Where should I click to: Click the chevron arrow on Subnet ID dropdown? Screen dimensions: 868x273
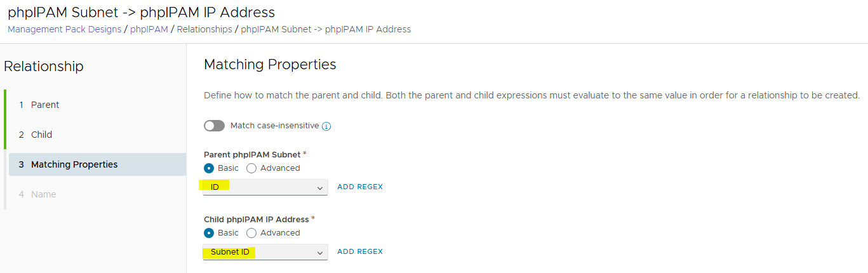(x=319, y=253)
